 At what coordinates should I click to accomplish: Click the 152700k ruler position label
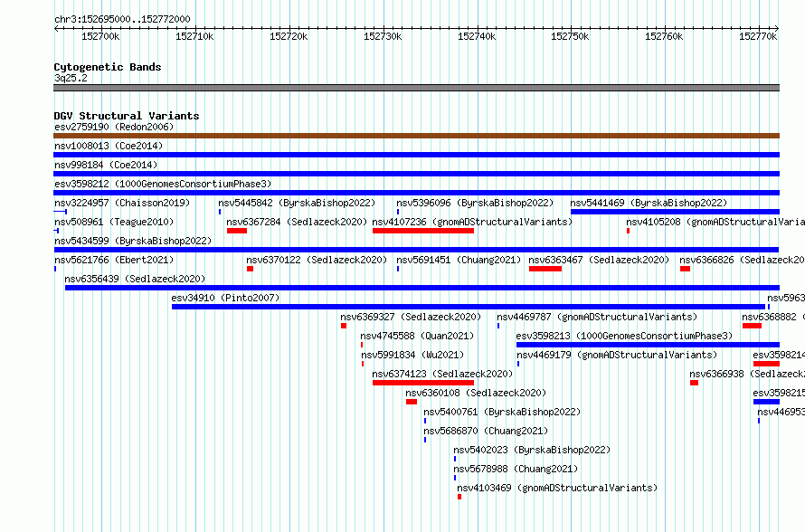point(100,36)
